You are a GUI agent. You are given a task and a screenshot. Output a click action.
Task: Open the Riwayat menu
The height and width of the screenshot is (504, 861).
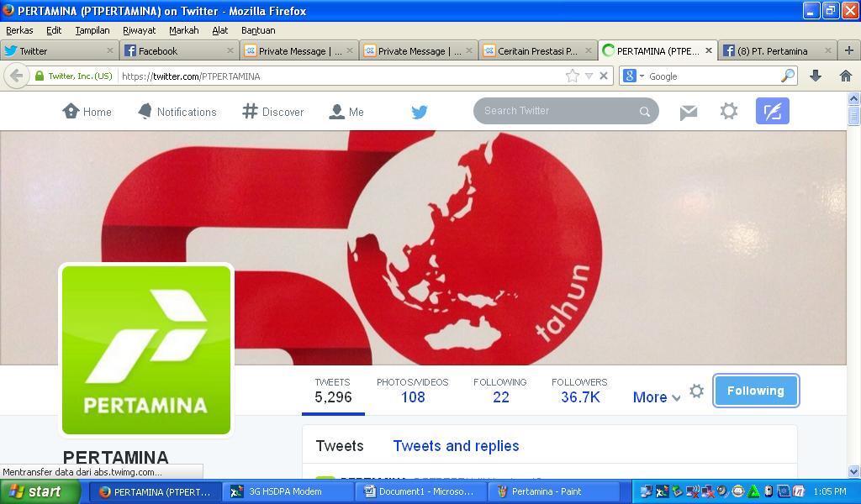[x=139, y=30]
